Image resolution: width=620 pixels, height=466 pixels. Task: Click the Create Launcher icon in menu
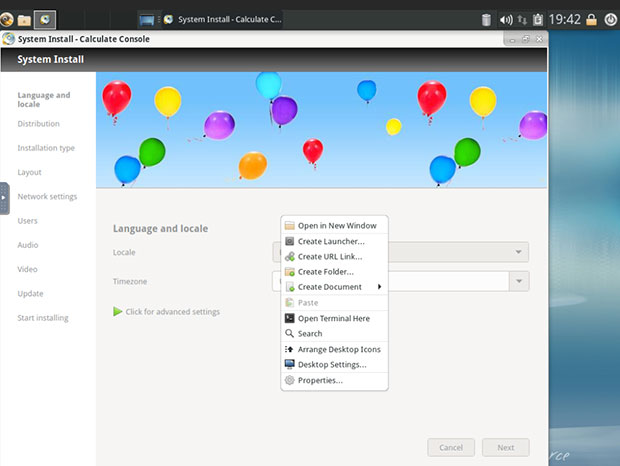point(289,241)
